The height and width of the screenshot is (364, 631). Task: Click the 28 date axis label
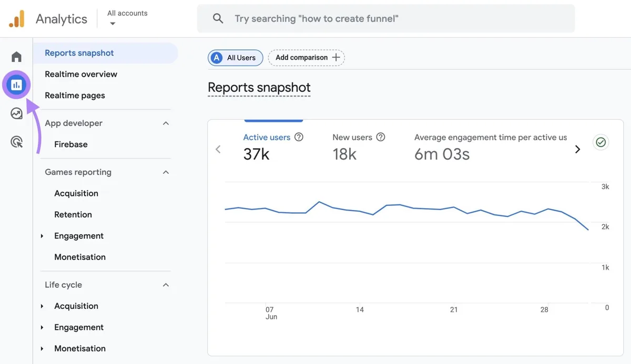[544, 310]
